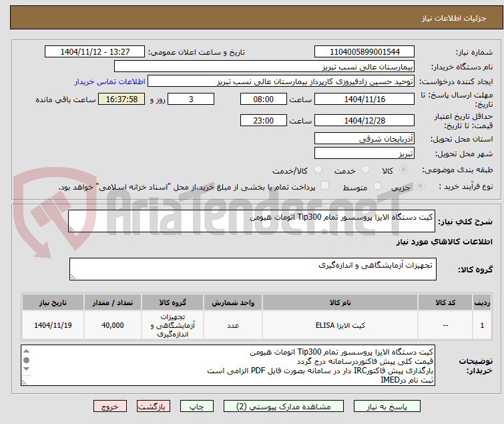Image resolution: width=504 pixels, height=424 pixels.
Task: Click the شرح کلی نیاز text area
Action: point(252,221)
